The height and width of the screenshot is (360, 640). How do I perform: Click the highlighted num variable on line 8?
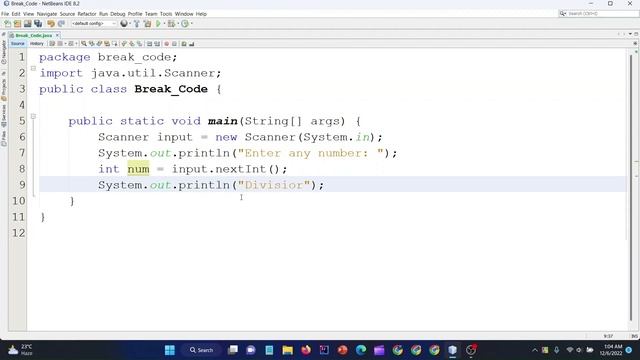tap(138, 169)
